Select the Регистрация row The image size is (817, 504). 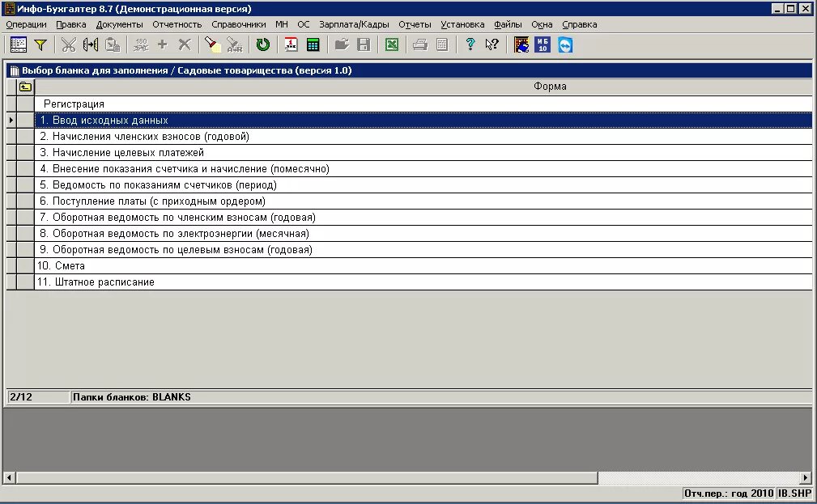point(423,104)
